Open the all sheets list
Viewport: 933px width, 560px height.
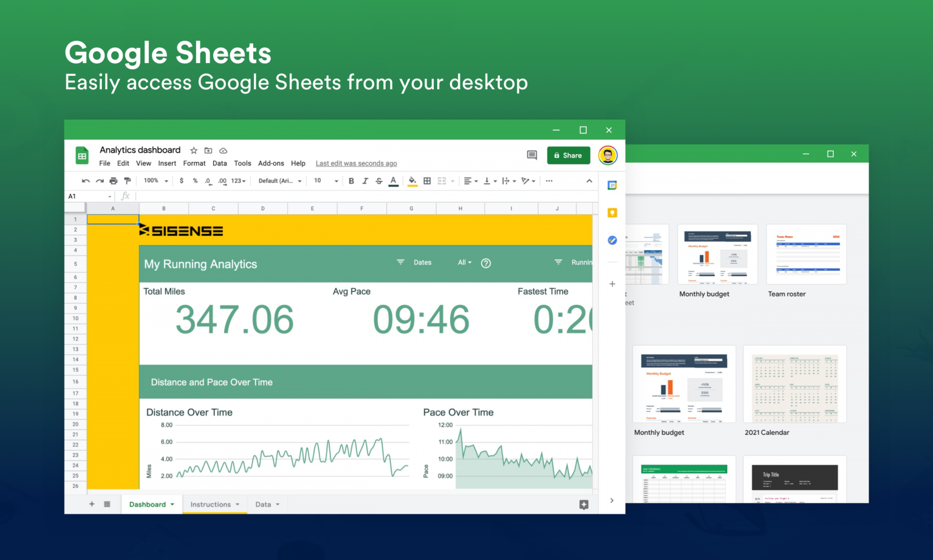[107, 504]
